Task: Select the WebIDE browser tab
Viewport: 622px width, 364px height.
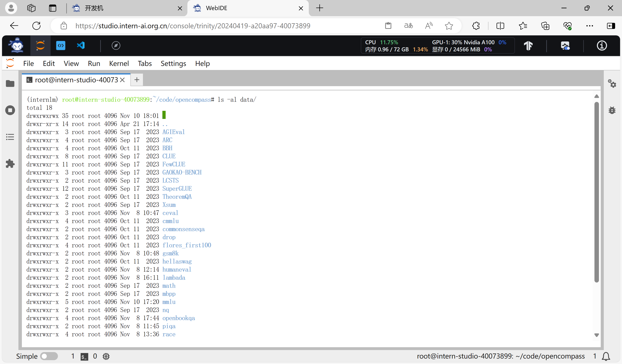Action: (x=248, y=8)
